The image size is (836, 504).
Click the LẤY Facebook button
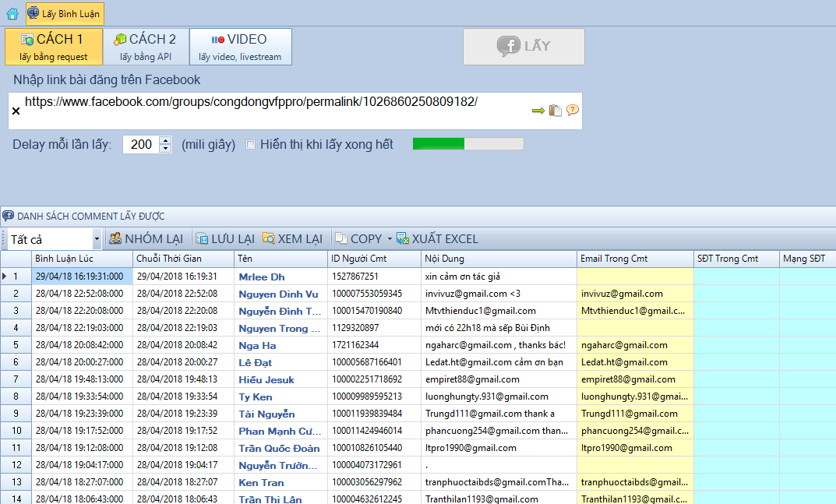524,47
